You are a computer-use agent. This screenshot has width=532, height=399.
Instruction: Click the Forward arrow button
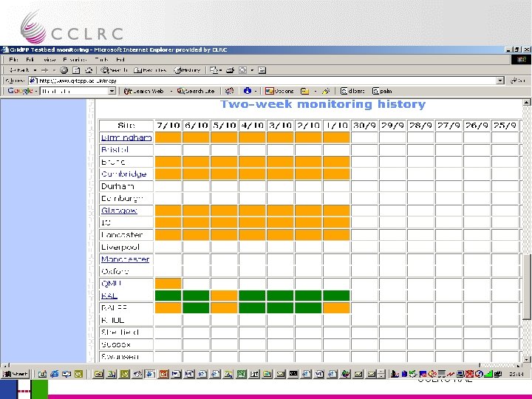[45, 70]
